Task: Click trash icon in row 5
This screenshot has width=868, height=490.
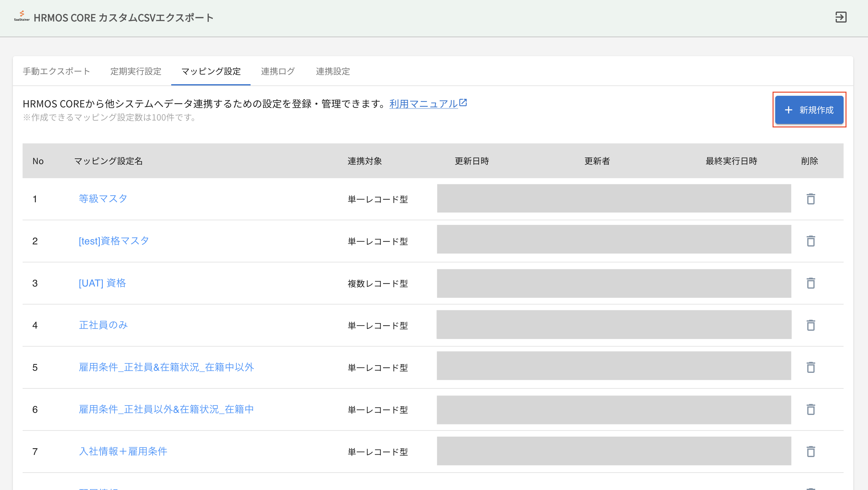Action: click(x=811, y=367)
